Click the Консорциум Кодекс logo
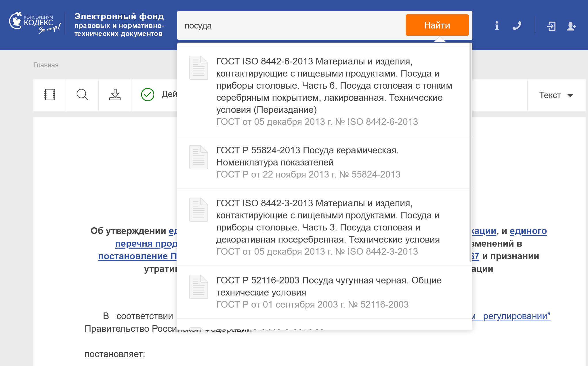The image size is (588, 366). [35, 23]
